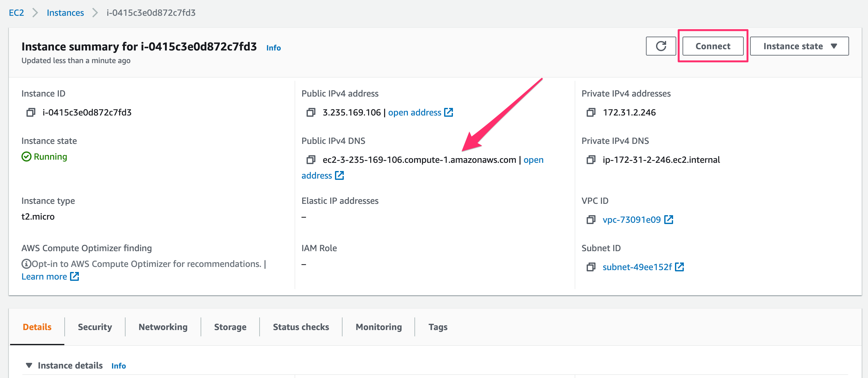
Task: Click the copy icon for Public IPv4 DNS
Action: point(311,160)
